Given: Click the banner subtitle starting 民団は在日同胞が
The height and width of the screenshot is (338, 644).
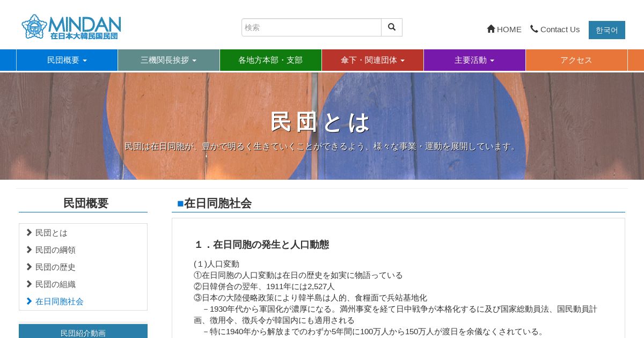Looking at the screenshot, I should coord(321,146).
